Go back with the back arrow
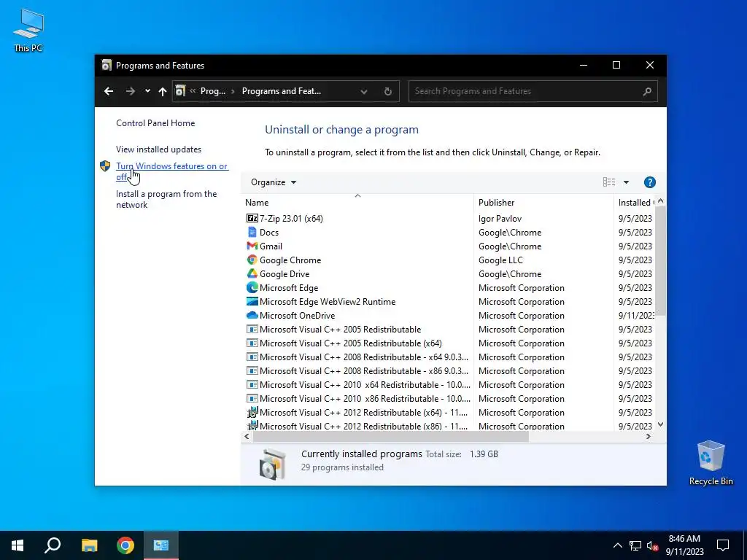The width and height of the screenshot is (747, 560). (109, 91)
